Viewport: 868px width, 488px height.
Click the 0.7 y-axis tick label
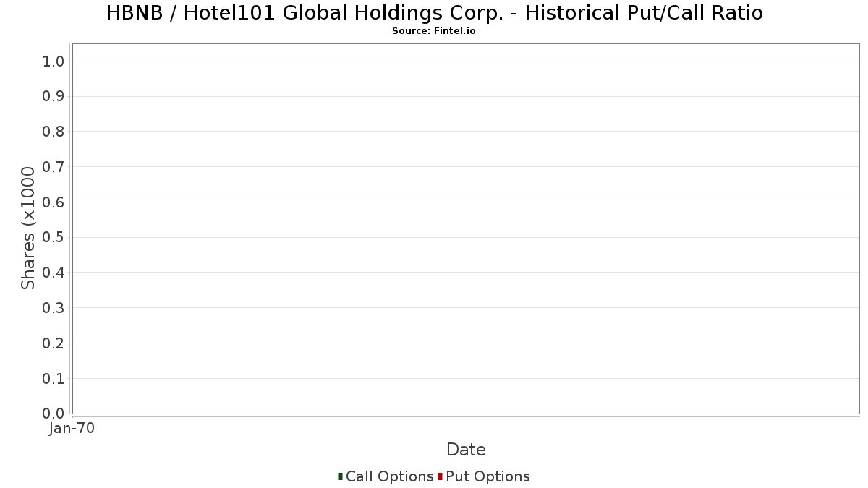(x=54, y=167)
